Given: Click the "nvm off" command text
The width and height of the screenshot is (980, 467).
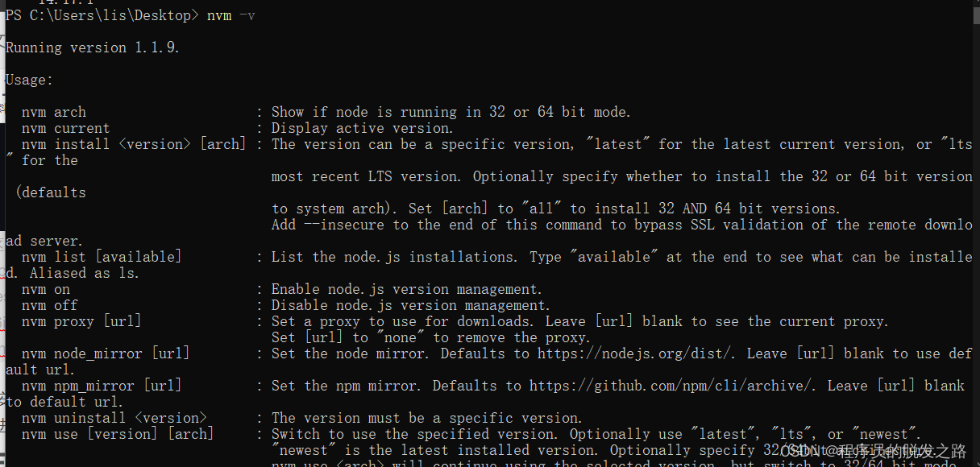Looking at the screenshot, I should [49, 305].
